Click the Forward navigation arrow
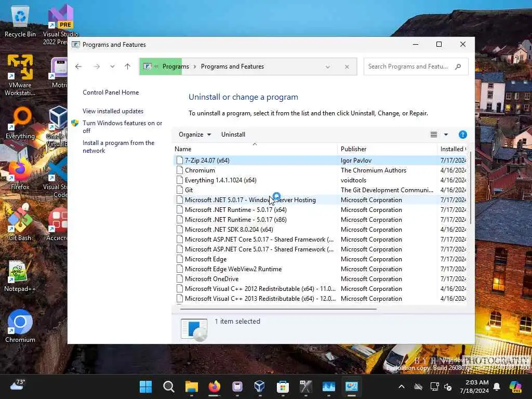 click(97, 66)
